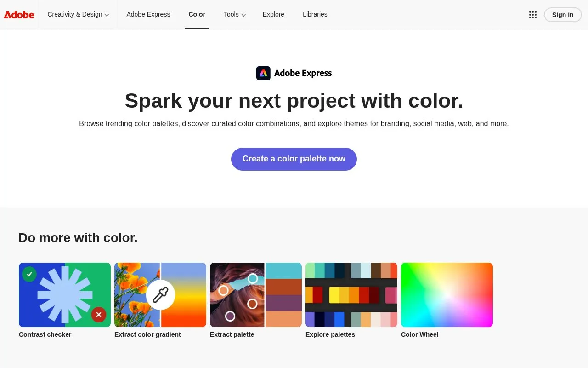Click the Color Wheel label
The image size is (588, 368).
(x=420, y=334)
